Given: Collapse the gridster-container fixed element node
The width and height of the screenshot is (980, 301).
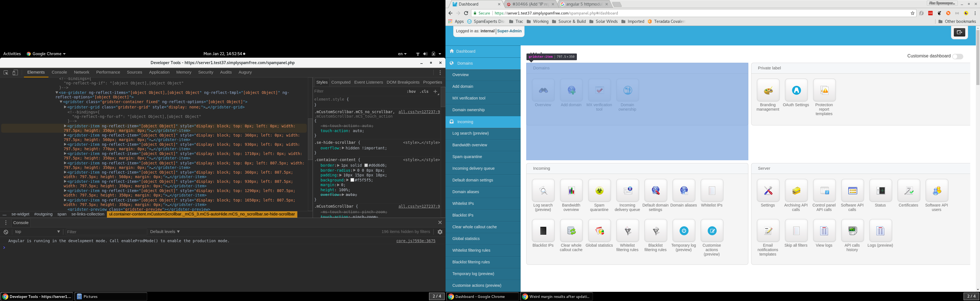Looking at the screenshot, I should (x=61, y=102).
